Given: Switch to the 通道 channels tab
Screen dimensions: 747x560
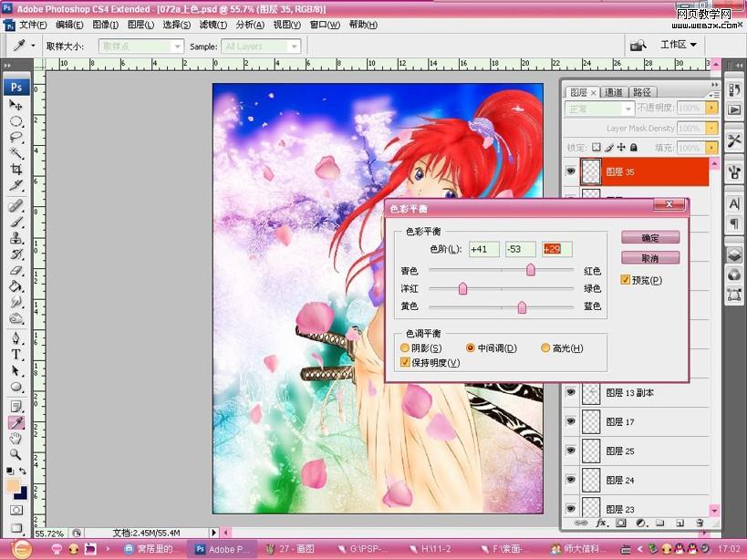Looking at the screenshot, I should pyautogui.click(x=613, y=92).
